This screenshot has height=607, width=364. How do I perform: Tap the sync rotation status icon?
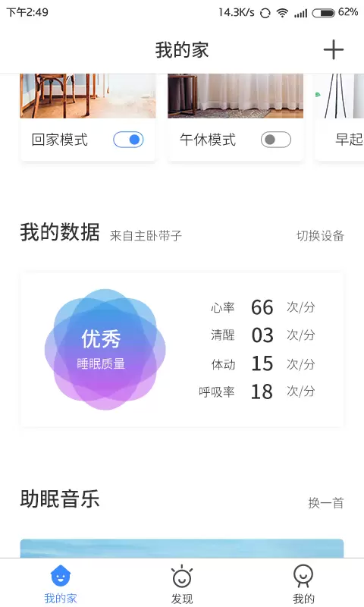tap(265, 13)
